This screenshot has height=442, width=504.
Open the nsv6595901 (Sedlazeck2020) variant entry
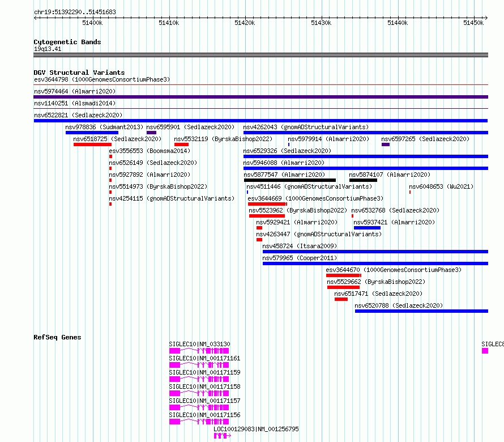tap(190, 127)
